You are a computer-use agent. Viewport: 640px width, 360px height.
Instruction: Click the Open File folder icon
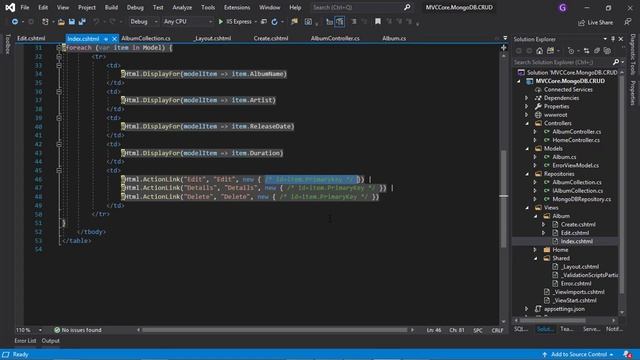(61, 22)
